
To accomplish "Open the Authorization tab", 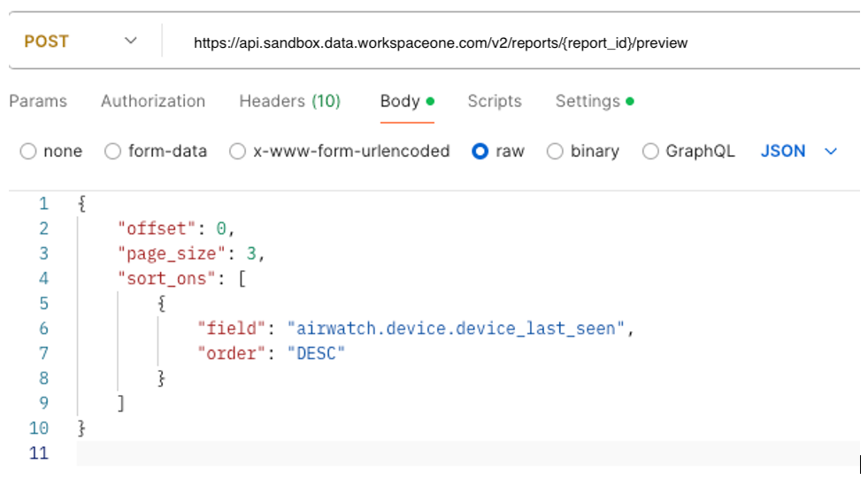I will (153, 101).
